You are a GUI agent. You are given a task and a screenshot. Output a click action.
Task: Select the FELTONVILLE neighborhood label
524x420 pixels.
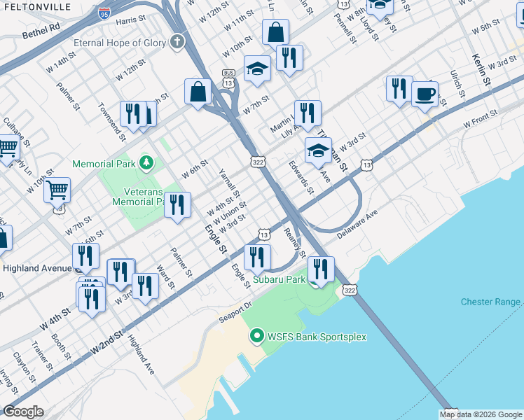(37, 7)
